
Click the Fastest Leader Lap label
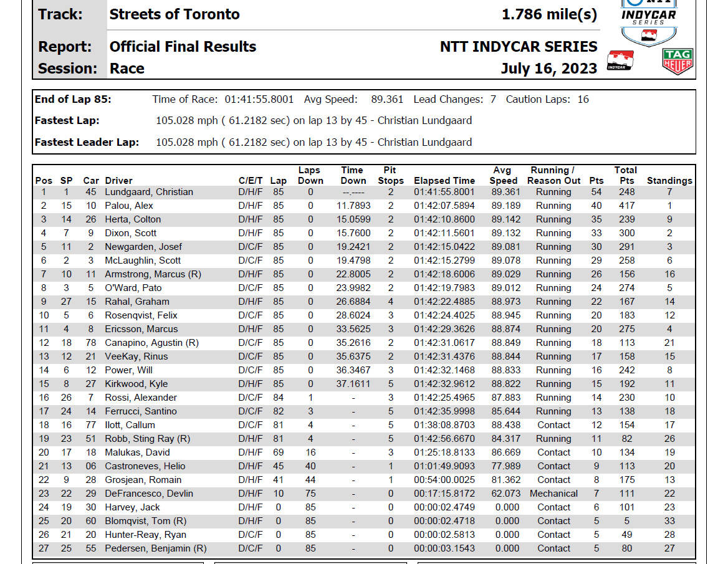pyautogui.click(x=87, y=143)
